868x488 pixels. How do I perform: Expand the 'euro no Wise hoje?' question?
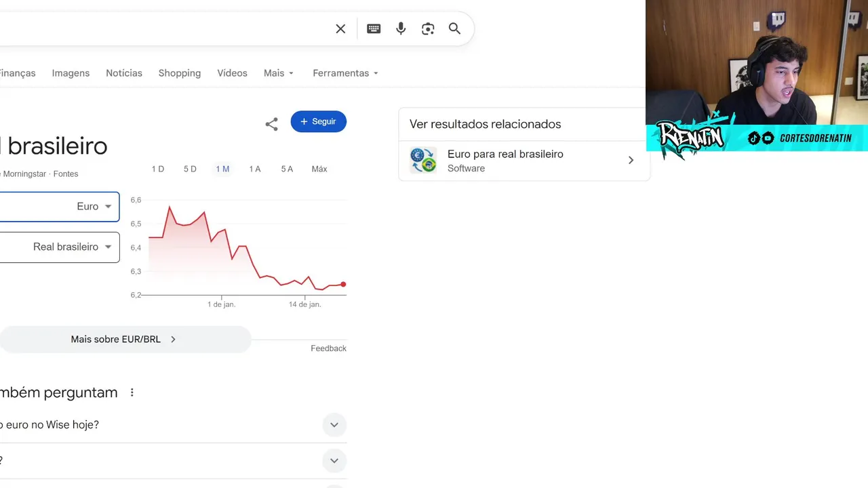pos(334,425)
